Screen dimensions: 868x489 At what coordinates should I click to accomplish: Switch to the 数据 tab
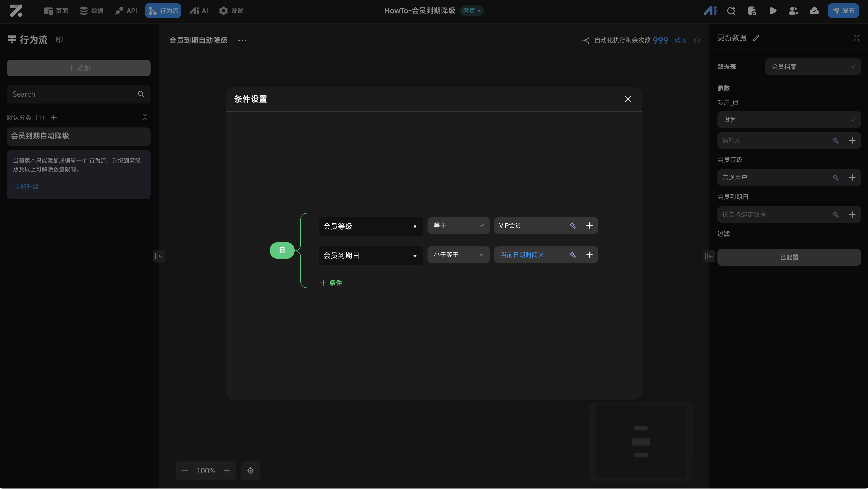pos(92,11)
